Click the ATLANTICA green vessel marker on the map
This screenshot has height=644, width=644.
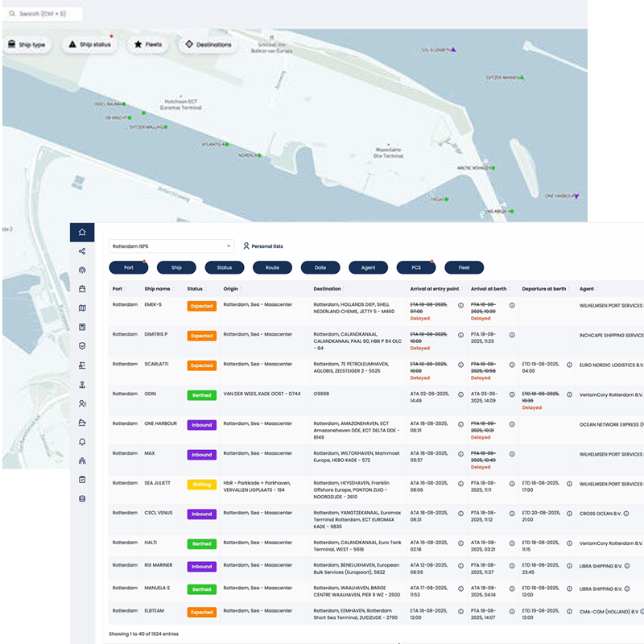point(227,145)
